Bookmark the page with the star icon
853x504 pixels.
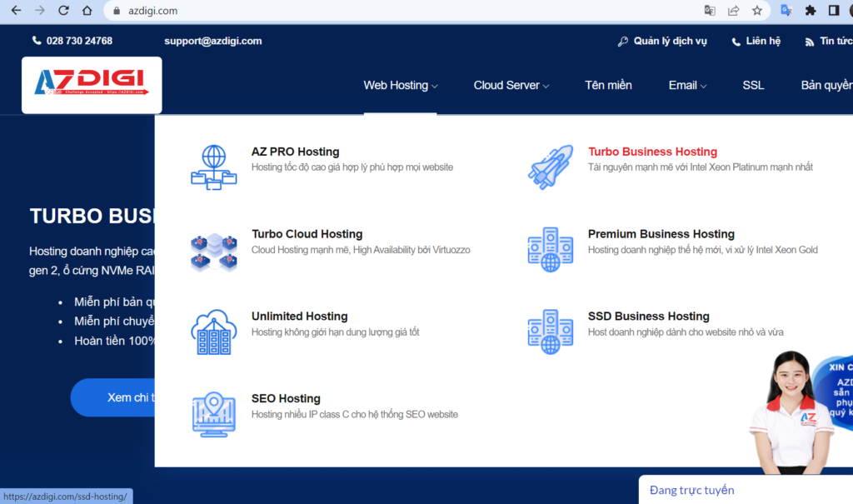(x=756, y=12)
